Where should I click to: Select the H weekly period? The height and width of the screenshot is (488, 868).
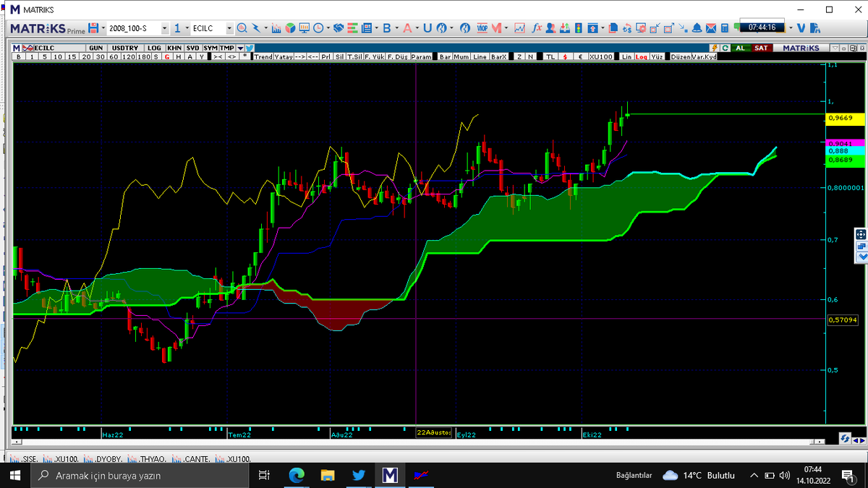(x=179, y=56)
